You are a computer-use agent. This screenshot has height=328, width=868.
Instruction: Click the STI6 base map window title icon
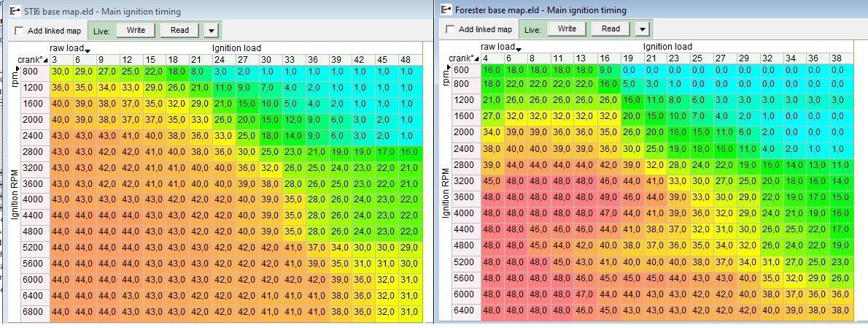click(x=15, y=11)
